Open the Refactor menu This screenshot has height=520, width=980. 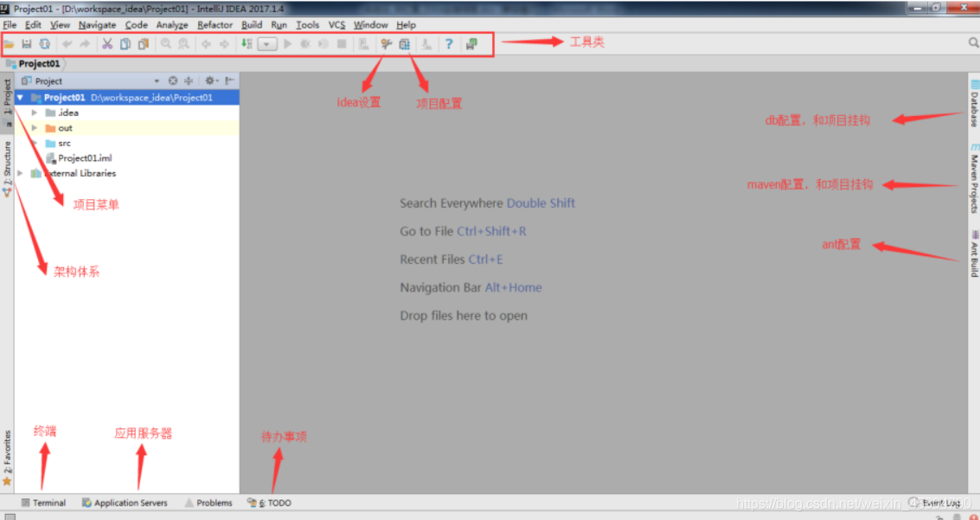215,24
